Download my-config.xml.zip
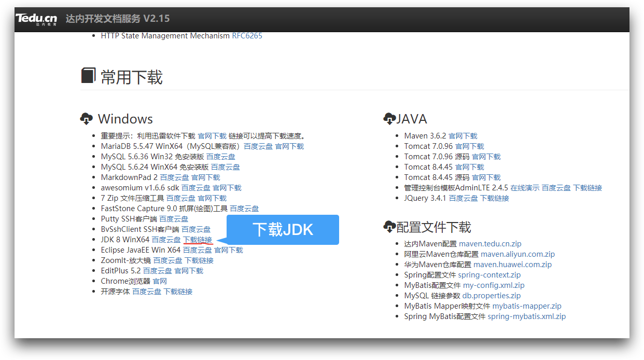The height and width of the screenshot is (360, 644). tap(494, 285)
